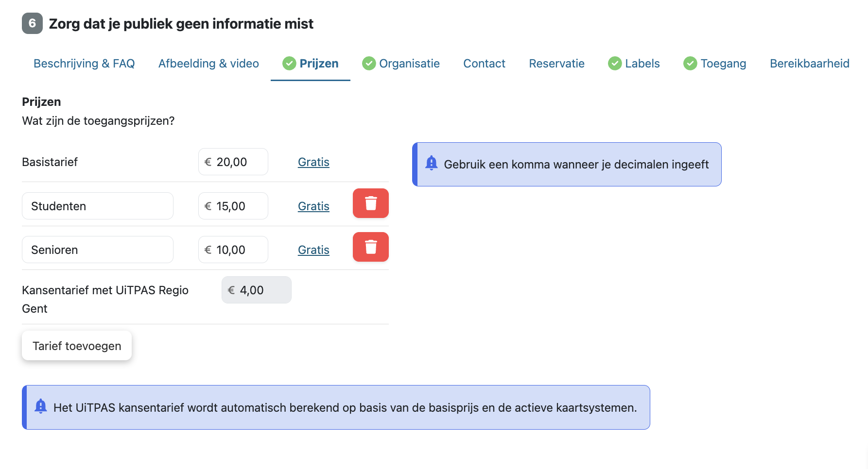Click the green checkmark beside Organisatie

point(369,64)
